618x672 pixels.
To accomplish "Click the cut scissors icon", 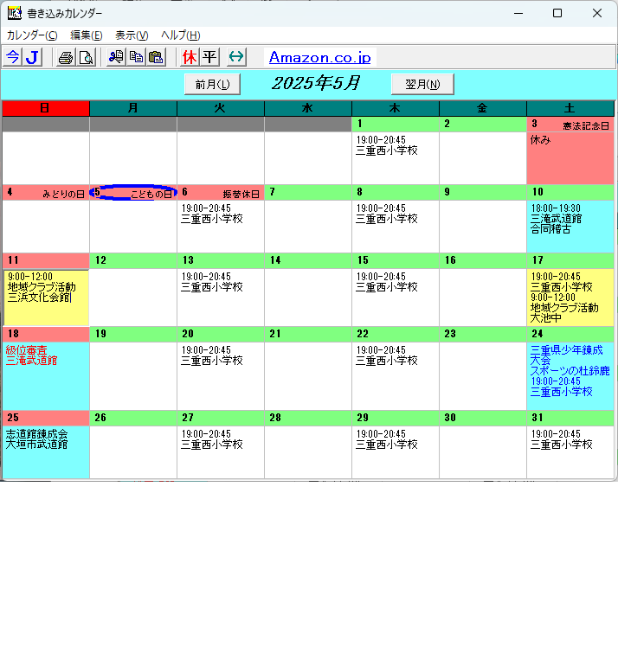I will point(116,57).
